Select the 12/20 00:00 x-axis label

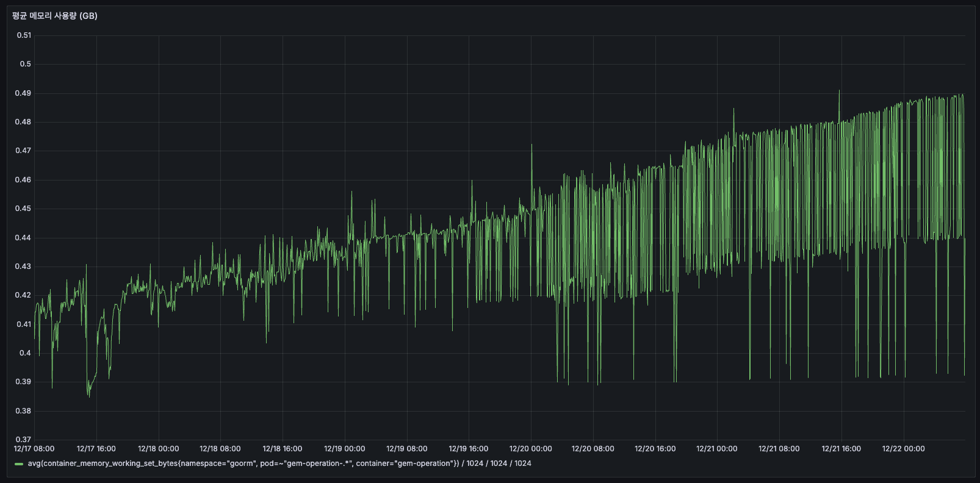coord(531,449)
